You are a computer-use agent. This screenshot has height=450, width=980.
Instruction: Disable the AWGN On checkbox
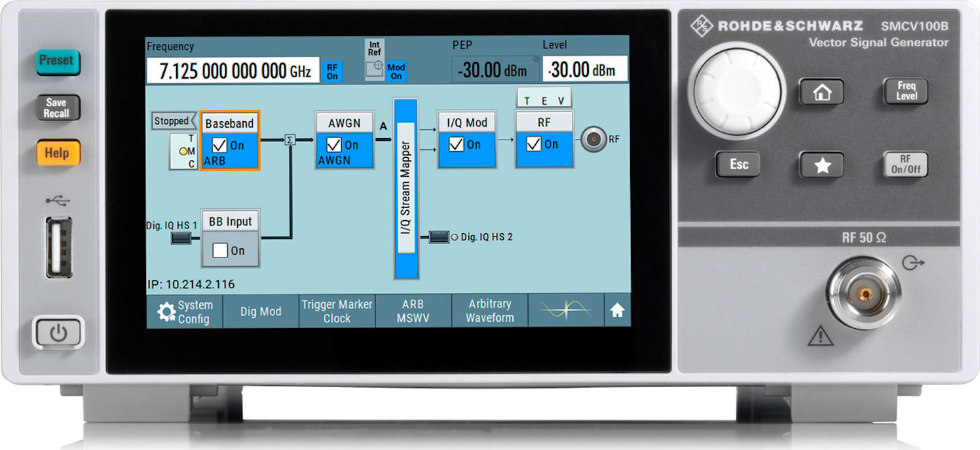[x=333, y=145]
